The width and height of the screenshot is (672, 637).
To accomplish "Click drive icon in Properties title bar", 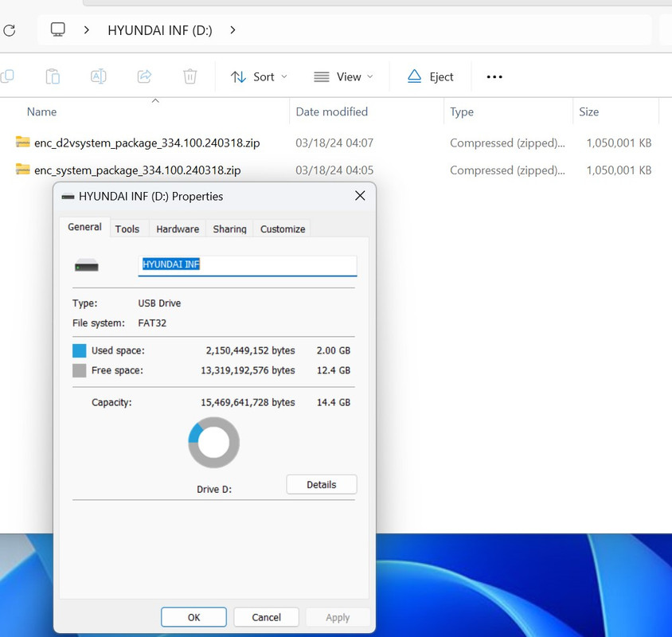I will click(x=68, y=197).
